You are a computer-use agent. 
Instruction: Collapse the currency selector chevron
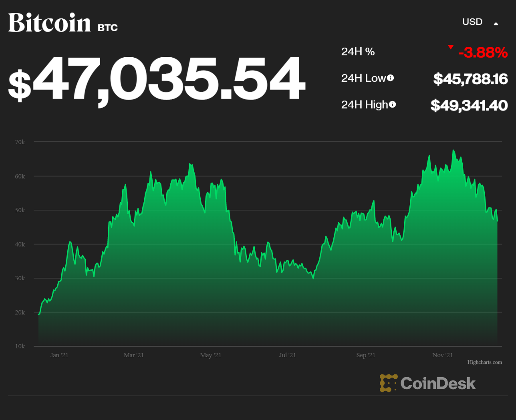pos(496,23)
